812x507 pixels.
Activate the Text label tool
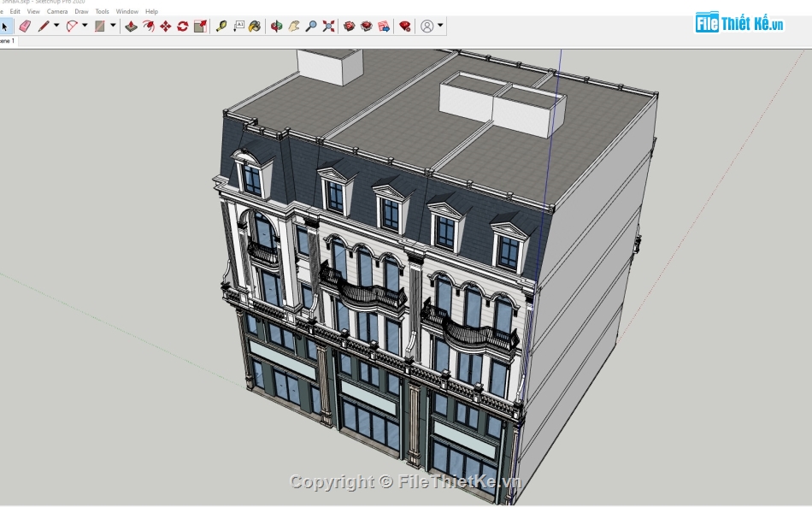[x=238, y=26]
